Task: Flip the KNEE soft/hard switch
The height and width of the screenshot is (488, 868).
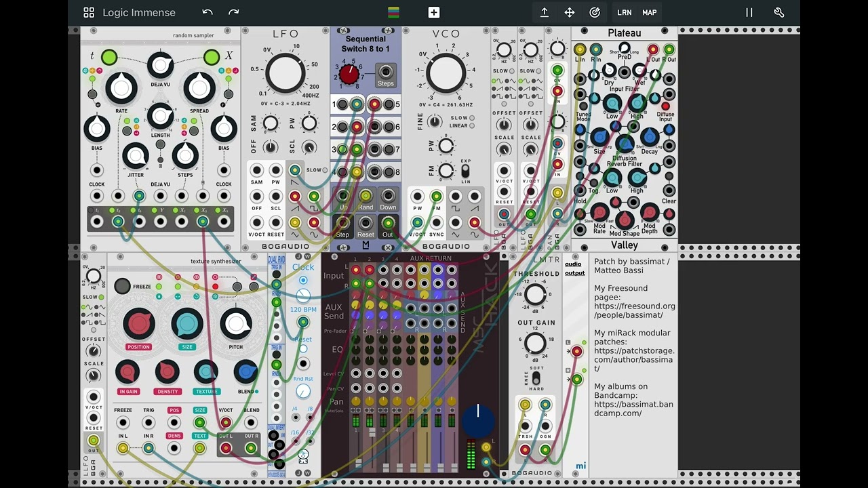Action: (536, 378)
